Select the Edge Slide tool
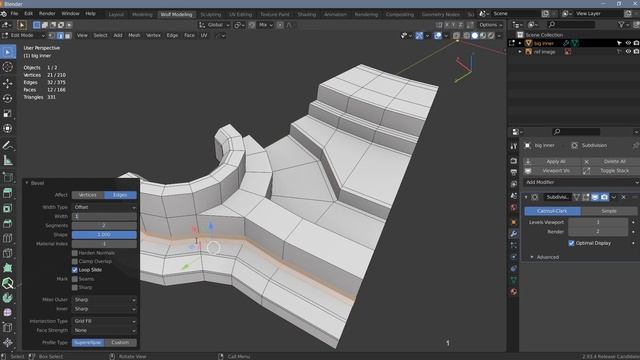The width and height of the screenshot is (640, 360). [8, 328]
